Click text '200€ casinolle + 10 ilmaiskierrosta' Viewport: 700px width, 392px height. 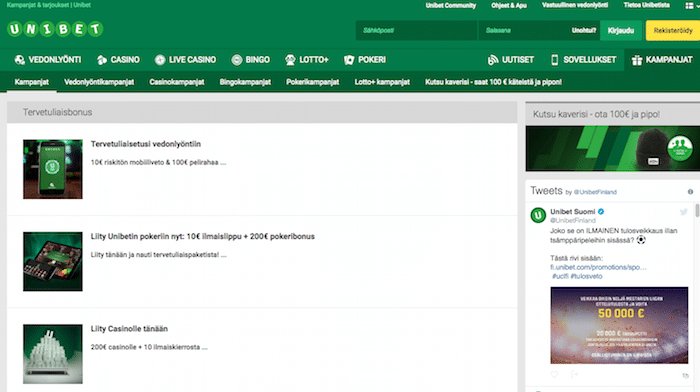[146, 347]
